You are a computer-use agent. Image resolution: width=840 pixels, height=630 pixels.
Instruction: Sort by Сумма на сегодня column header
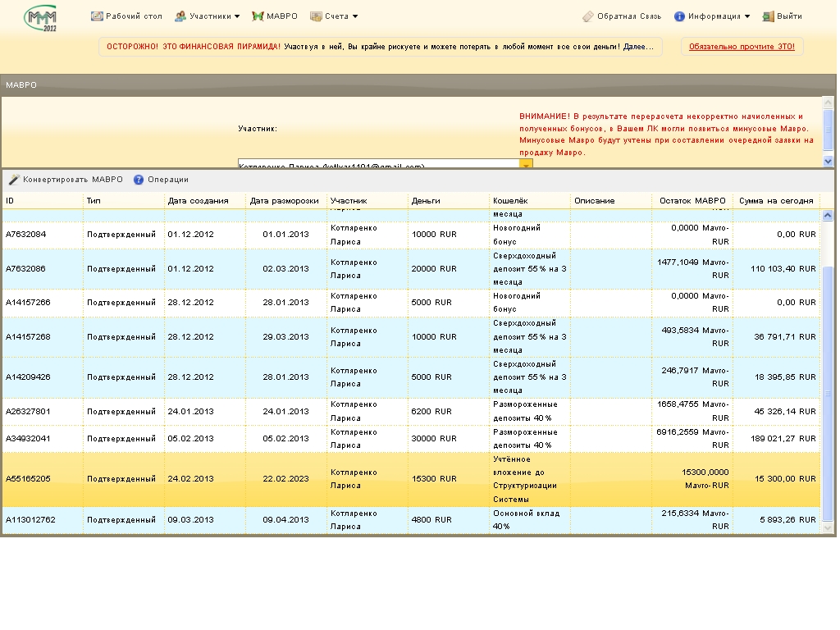(776, 200)
